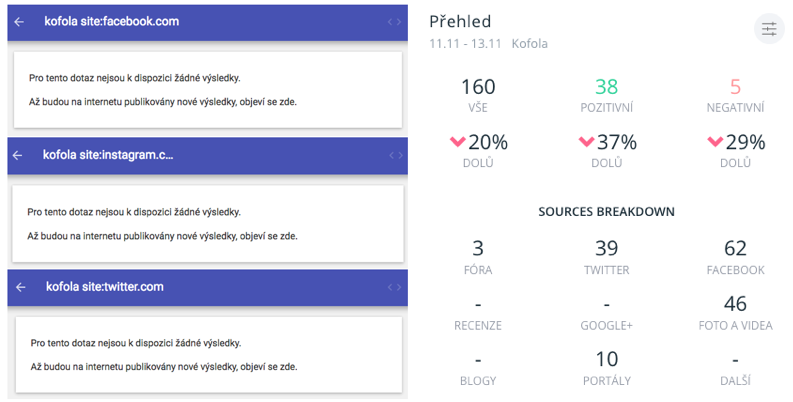Open the filter settings icon beside Přehled
Screen dimensions: 793x402
pyautogui.click(x=768, y=29)
